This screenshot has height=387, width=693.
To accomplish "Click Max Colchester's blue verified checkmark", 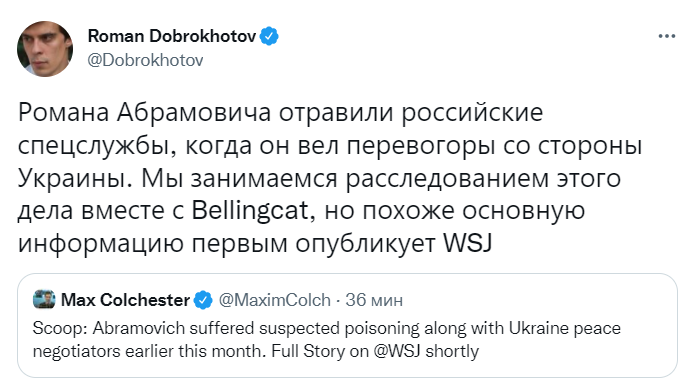I will [x=203, y=300].
